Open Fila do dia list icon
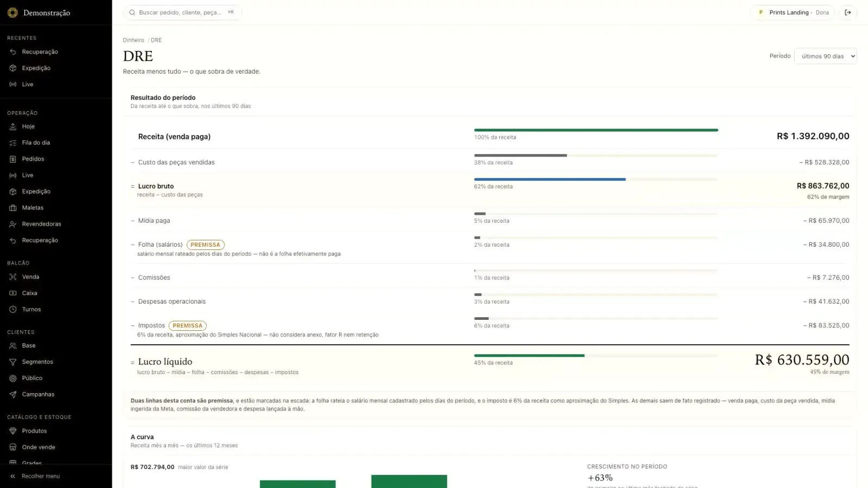Viewport: 868px width, 488px height. pyautogui.click(x=13, y=143)
